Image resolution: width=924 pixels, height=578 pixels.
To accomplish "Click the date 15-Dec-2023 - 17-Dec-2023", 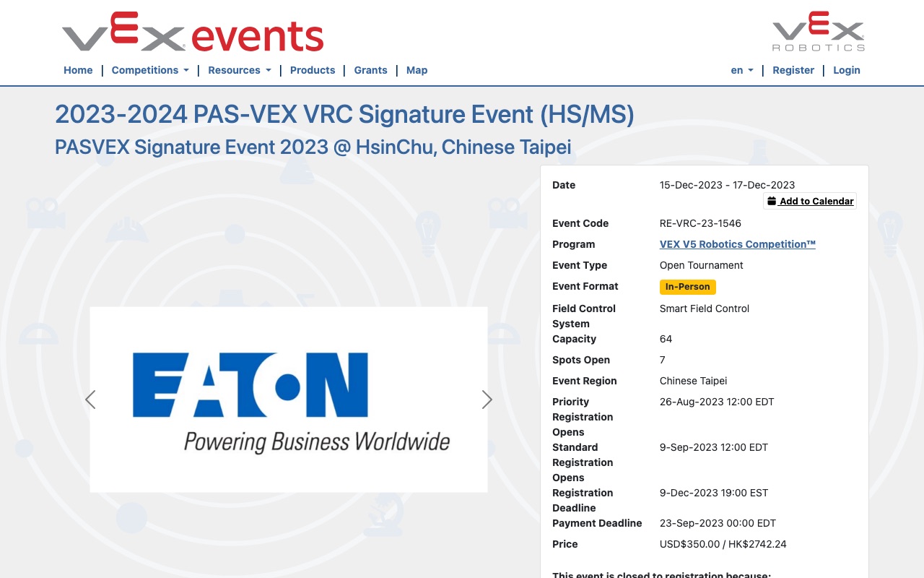I will pos(727,185).
